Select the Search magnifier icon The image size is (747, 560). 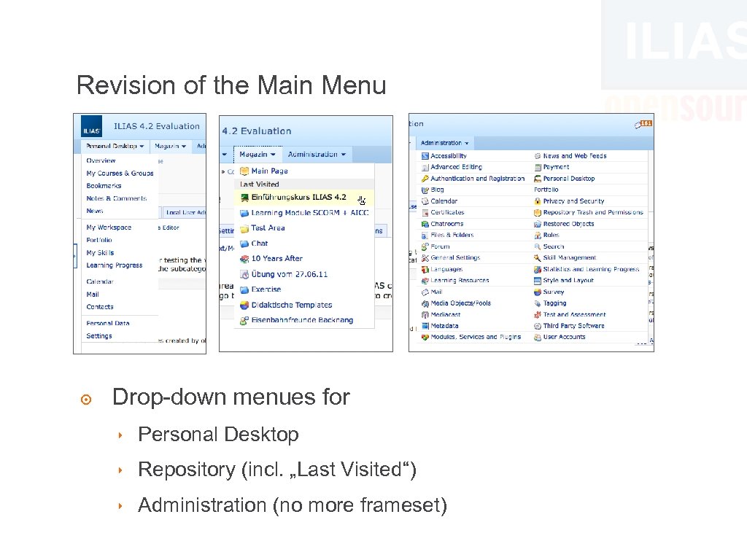click(x=537, y=246)
